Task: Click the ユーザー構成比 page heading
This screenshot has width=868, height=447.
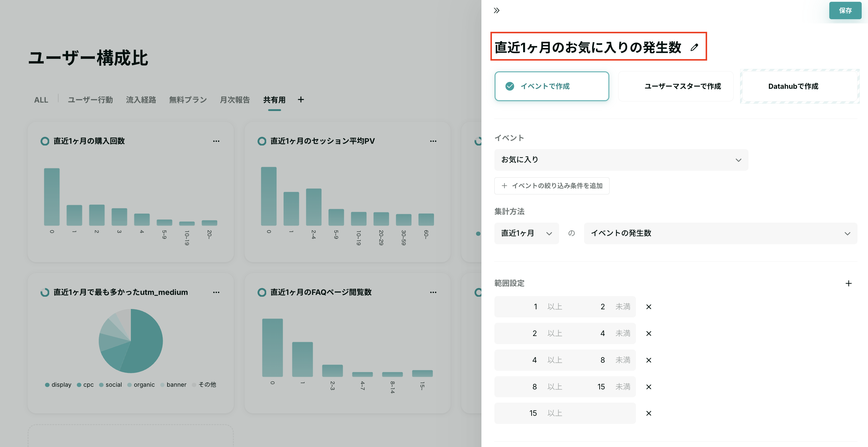Action: 88,58
